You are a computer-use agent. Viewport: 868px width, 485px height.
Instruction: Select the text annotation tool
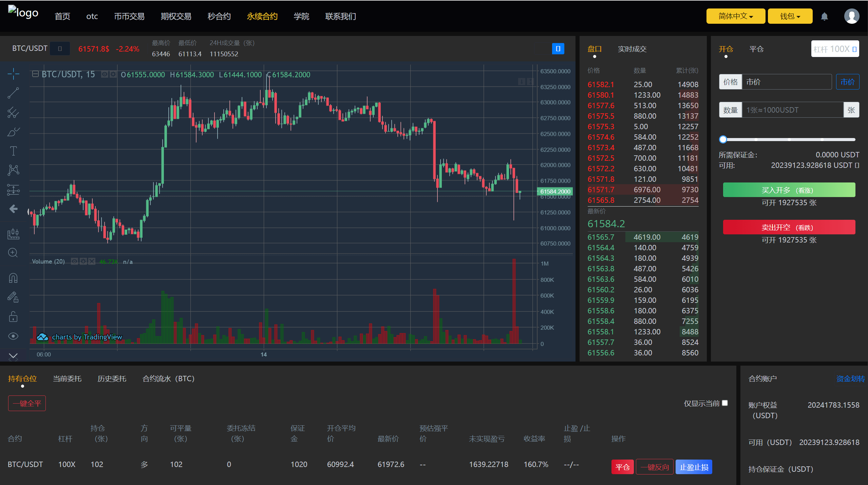[x=13, y=151]
